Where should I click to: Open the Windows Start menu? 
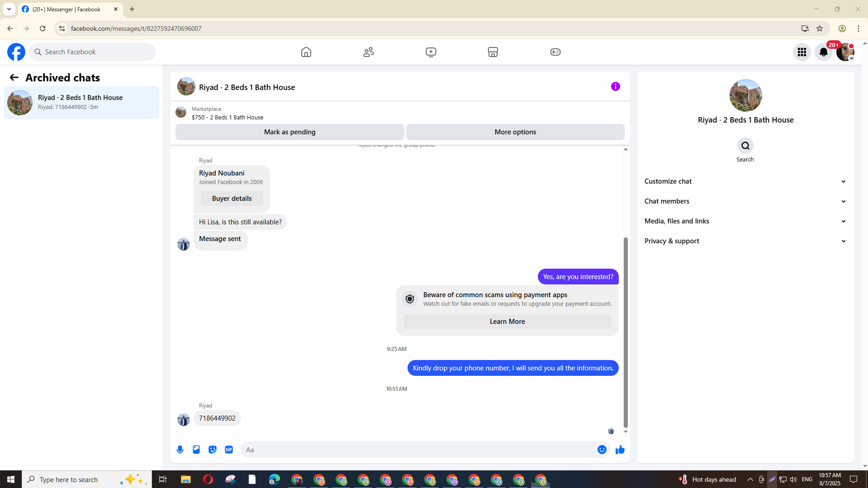[x=11, y=479]
